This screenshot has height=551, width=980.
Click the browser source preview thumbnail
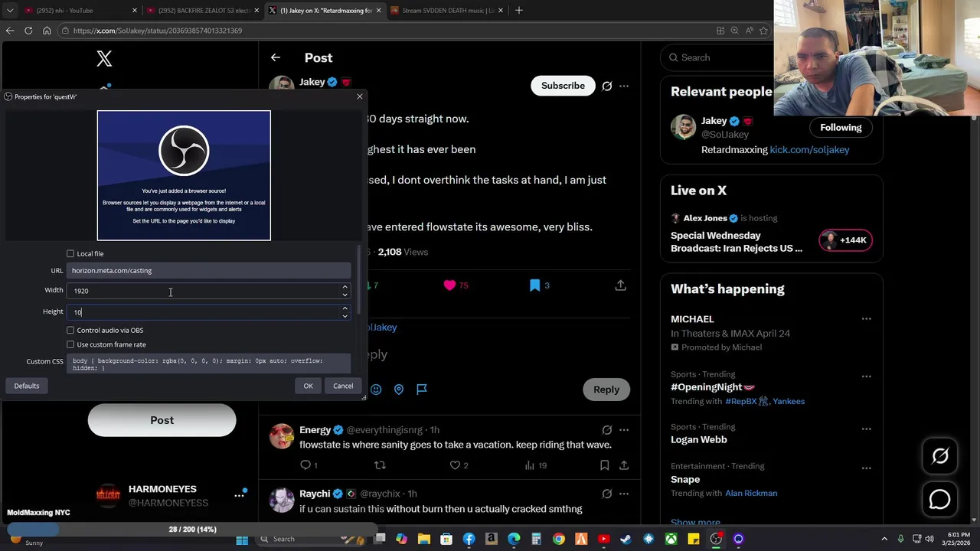[184, 175]
